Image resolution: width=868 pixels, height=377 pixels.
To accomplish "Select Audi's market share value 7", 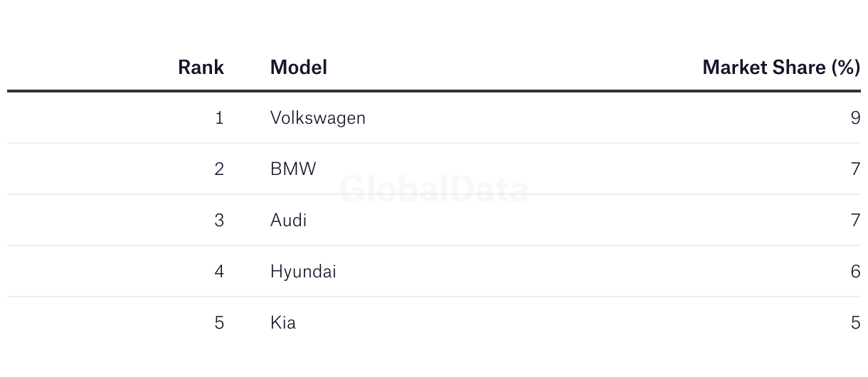I will coord(855,221).
